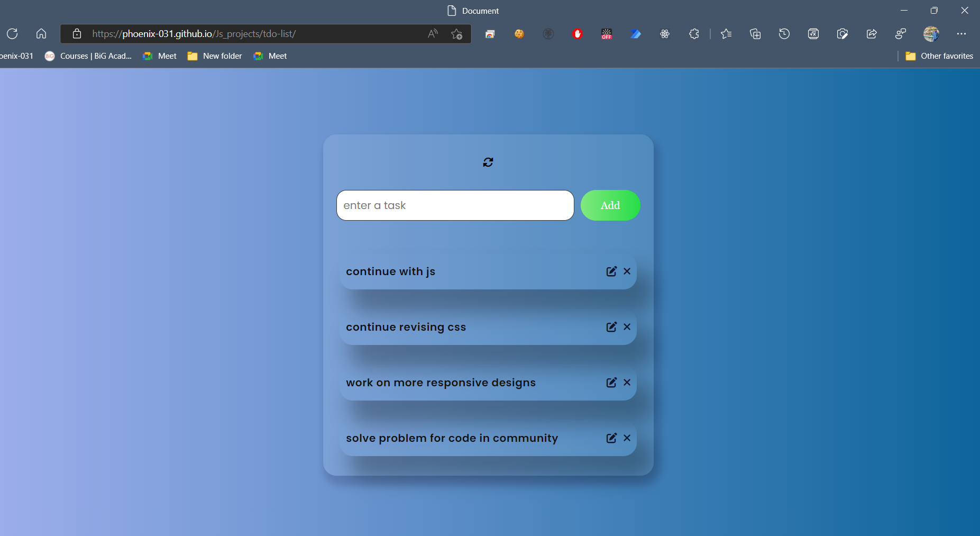Image resolution: width=980 pixels, height=536 pixels.
Task: Edit the 'continue with js' task
Action: coord(611,271)
